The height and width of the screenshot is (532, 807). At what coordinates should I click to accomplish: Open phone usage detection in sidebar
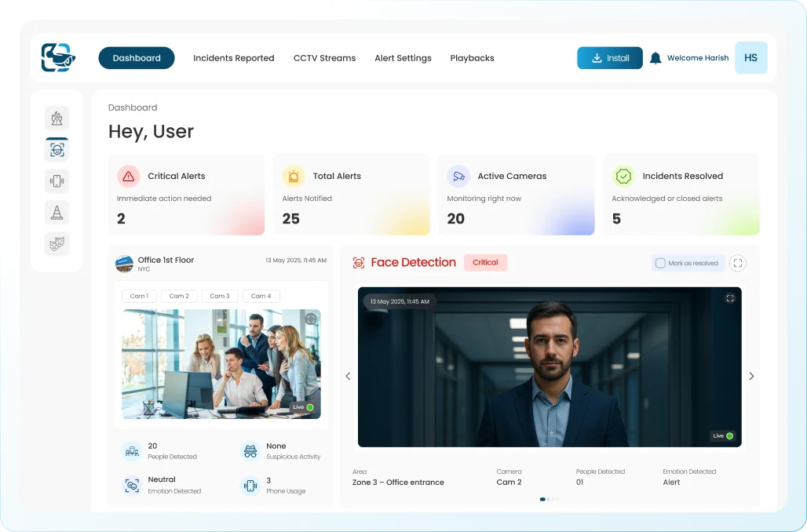point(57,180)
